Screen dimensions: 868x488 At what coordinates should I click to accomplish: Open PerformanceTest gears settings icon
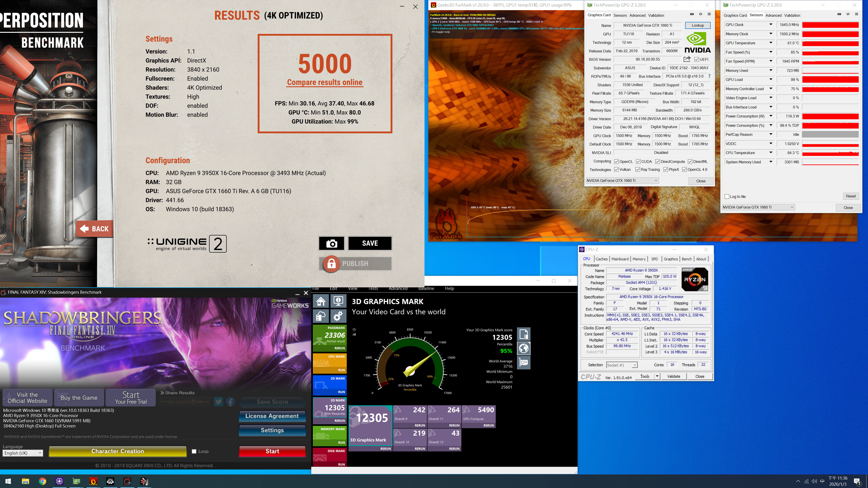[x=338, y=316]
